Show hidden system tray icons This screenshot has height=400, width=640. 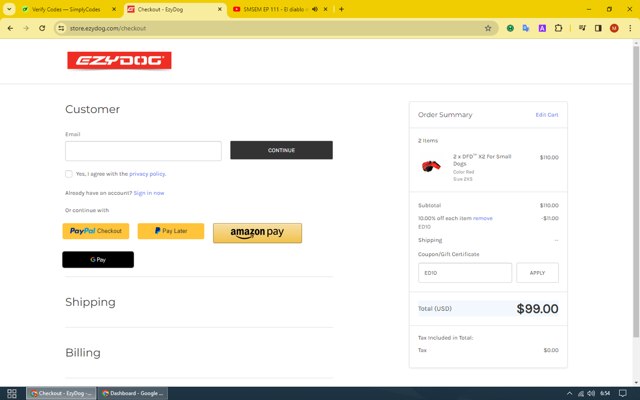(x=569, y=393)
